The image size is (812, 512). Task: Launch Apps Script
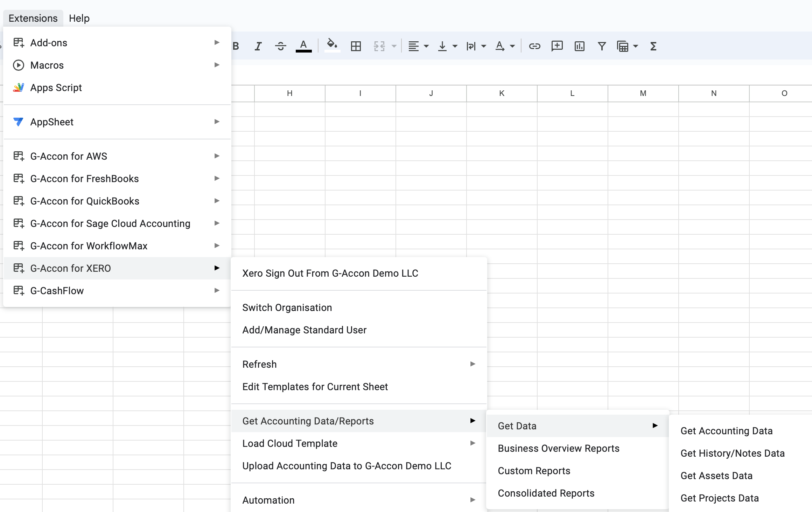(x=117, y=88)
